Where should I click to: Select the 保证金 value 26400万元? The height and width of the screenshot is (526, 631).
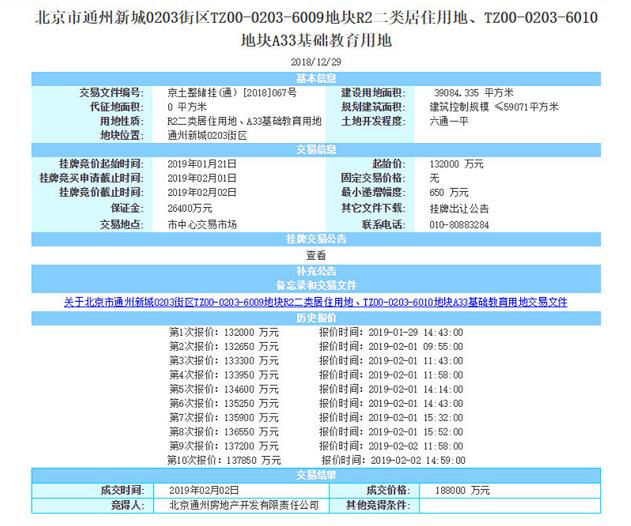click(190, 208)
